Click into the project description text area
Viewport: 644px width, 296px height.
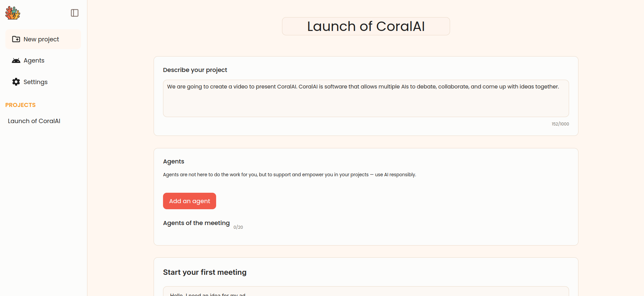(x=366, y=98)
